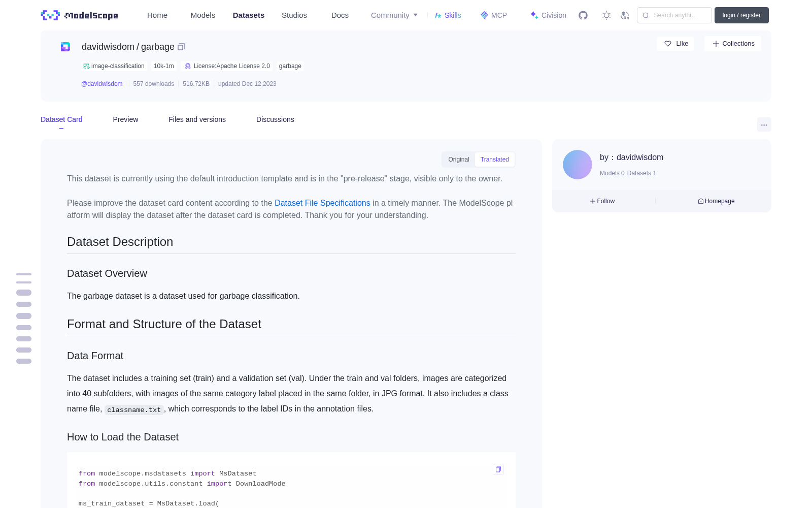Image resolution: width=812 pixels, height=508 pixels.
Task: Click the davidwisdom avatar gradient circle
Action: [578, 165]
